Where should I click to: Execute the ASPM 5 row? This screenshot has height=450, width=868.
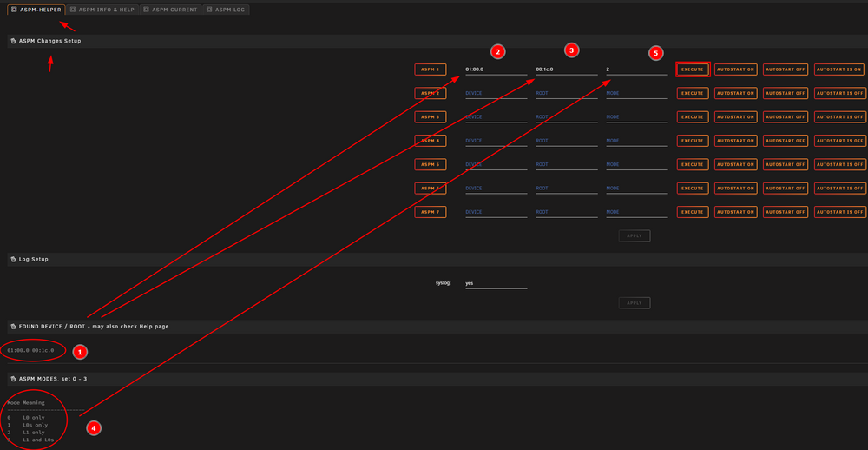pos(693,164)
